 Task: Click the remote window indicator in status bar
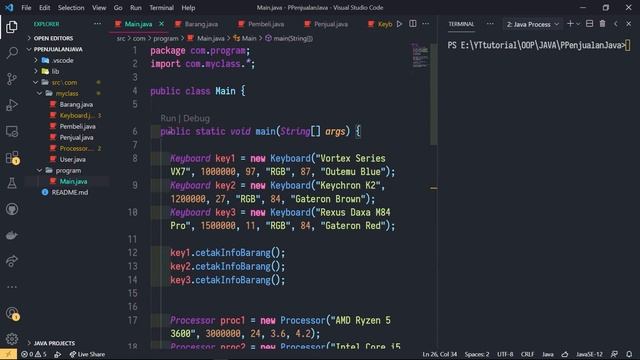coord(8,354)
